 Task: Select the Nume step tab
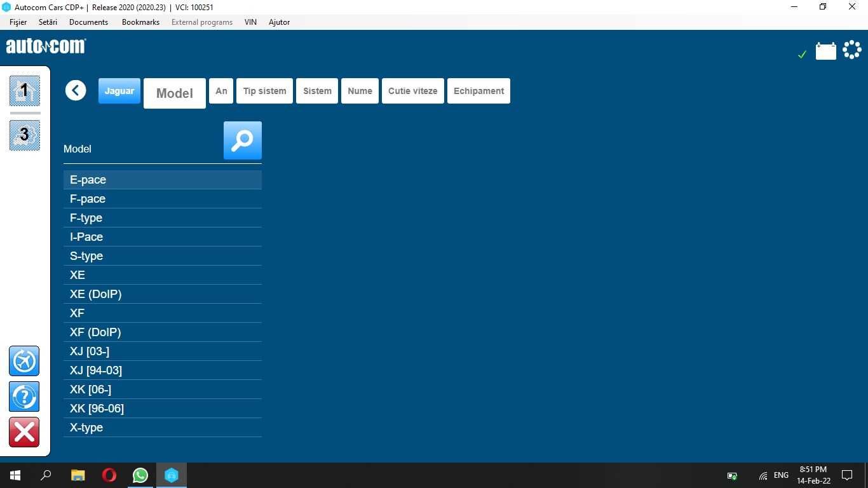click(x=360, y=91)
